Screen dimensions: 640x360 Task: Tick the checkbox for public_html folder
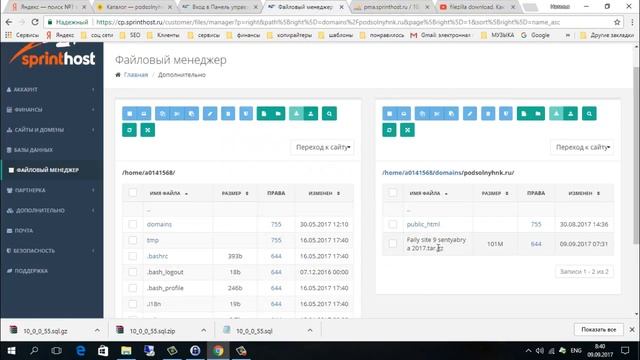point(393,224)
